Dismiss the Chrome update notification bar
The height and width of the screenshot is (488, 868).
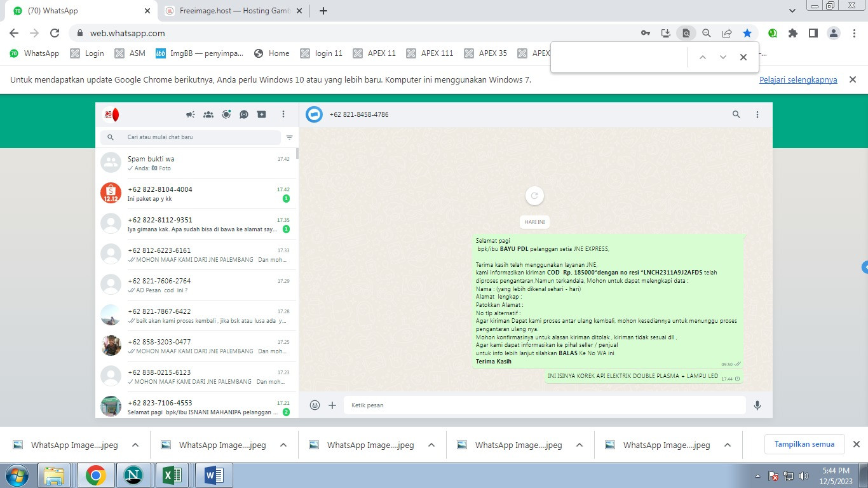click(x=853, y=79)
